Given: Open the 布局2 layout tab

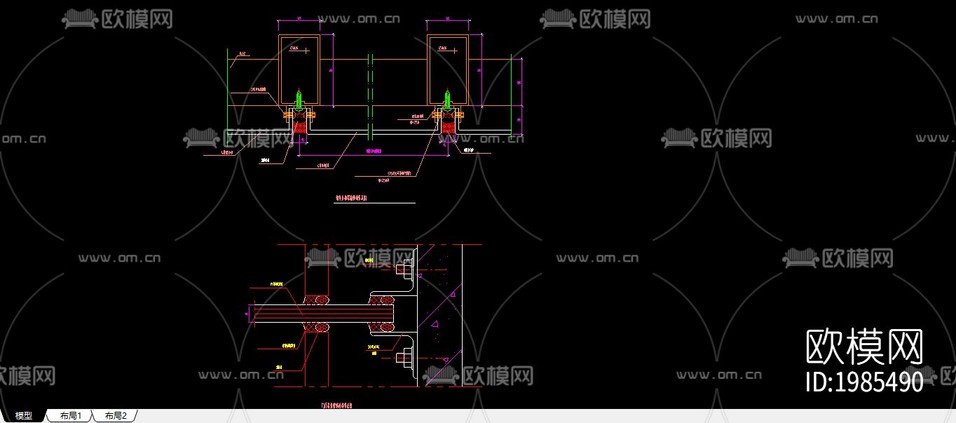Looking at the screenshot, I should click(115, 416).
